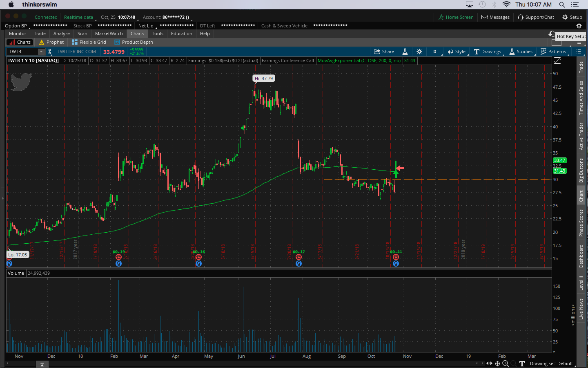
Task: Click the chart list menu icon right of Patterns
Action: tap(579, 52)
